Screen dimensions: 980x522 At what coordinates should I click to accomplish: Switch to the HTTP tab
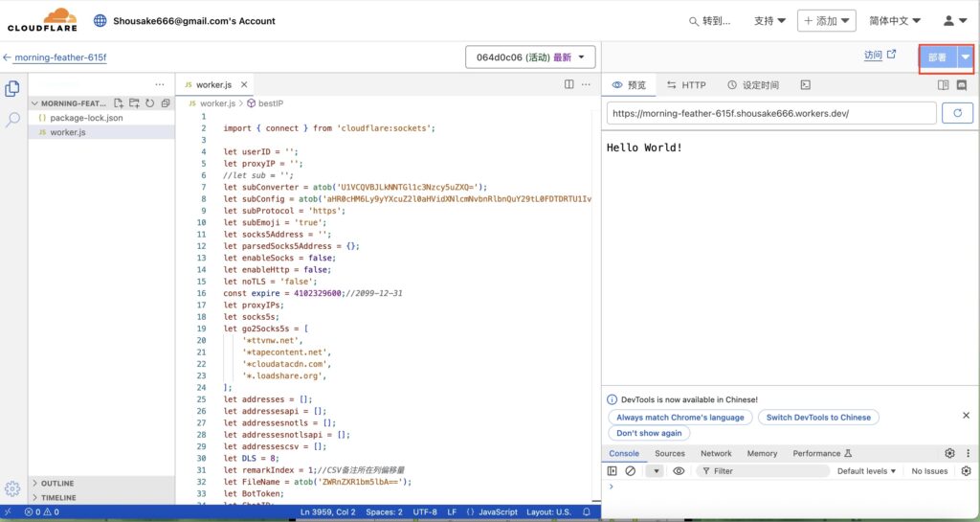(686, 85)
